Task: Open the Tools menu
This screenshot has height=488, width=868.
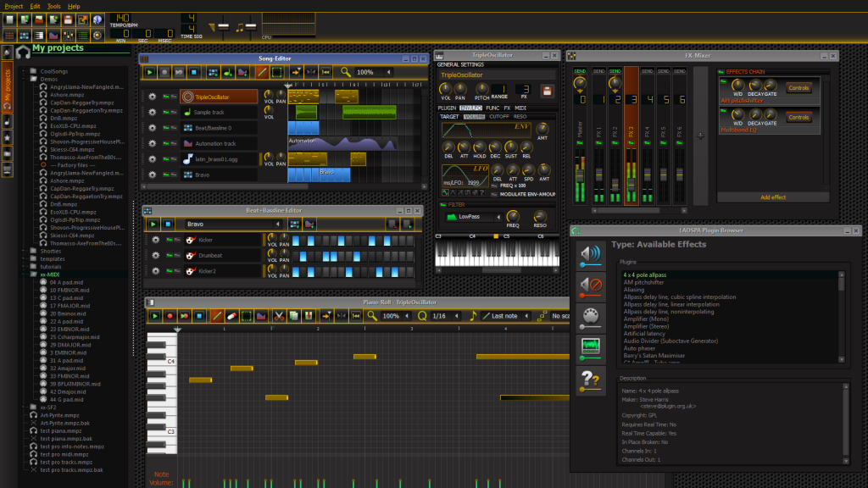Action: coord(53,6)
